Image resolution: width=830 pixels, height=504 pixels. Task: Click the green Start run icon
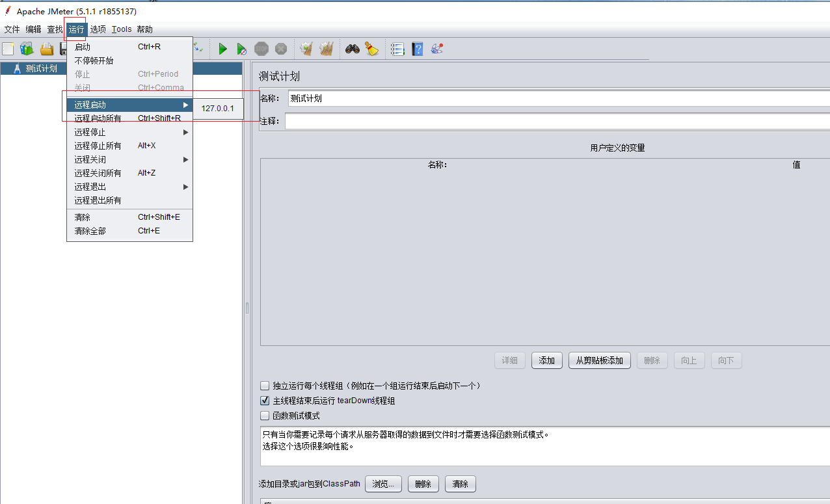tap(222, 49)
